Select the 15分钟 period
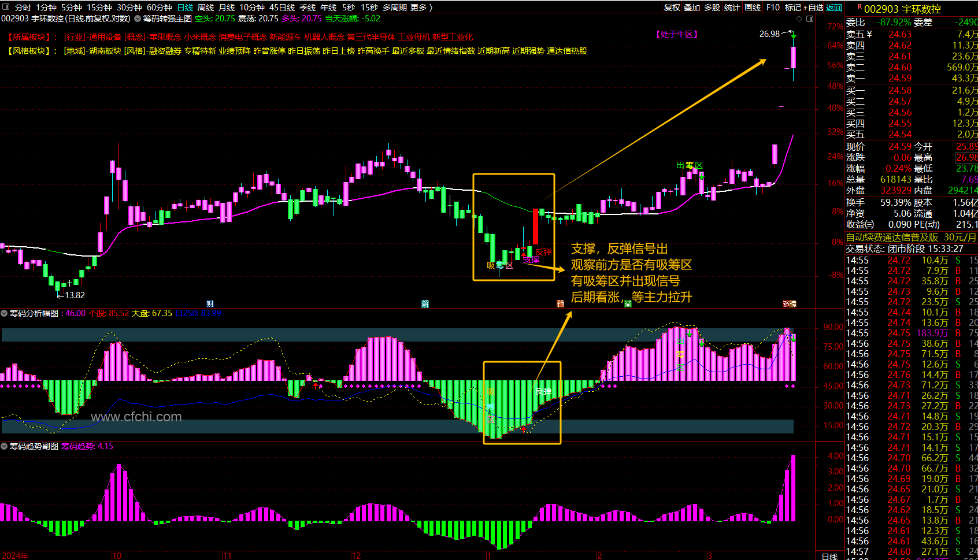 tap(99, 8)
